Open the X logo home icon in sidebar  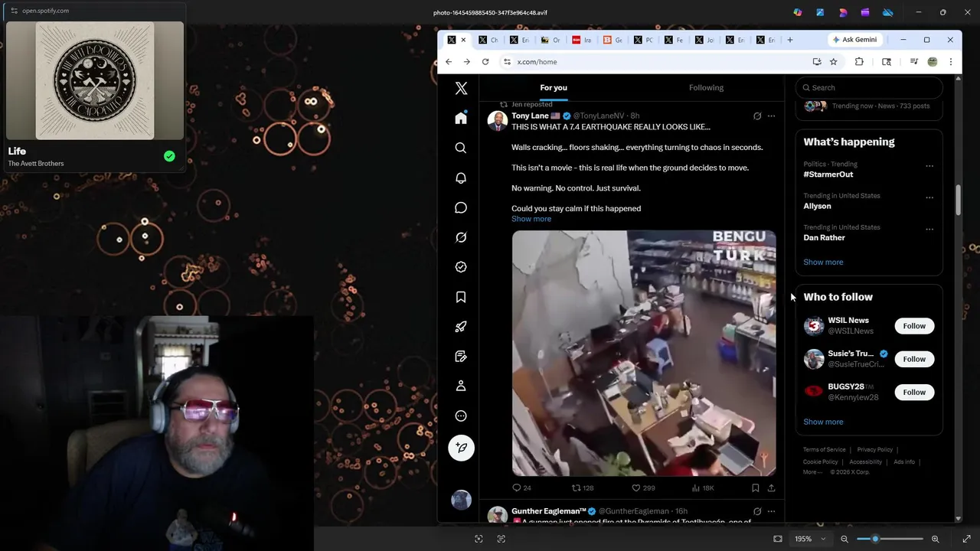coord(461,89)
